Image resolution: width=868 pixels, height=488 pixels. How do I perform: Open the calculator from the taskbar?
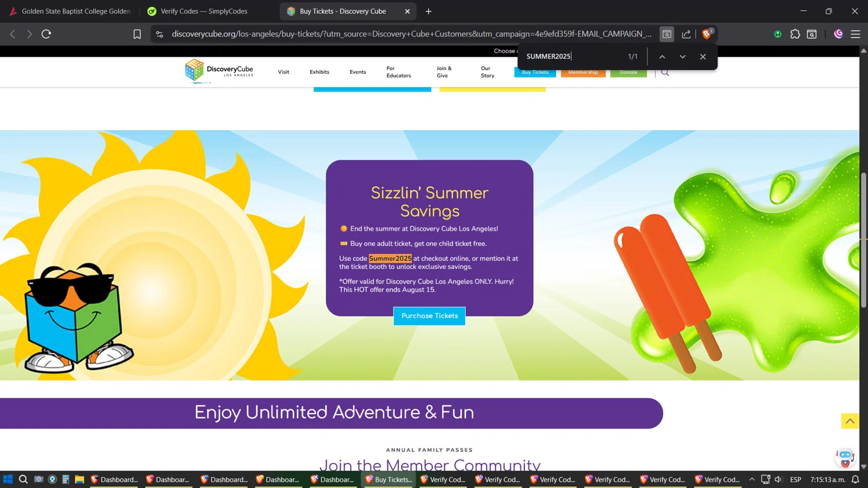click(x=66, y=479)
